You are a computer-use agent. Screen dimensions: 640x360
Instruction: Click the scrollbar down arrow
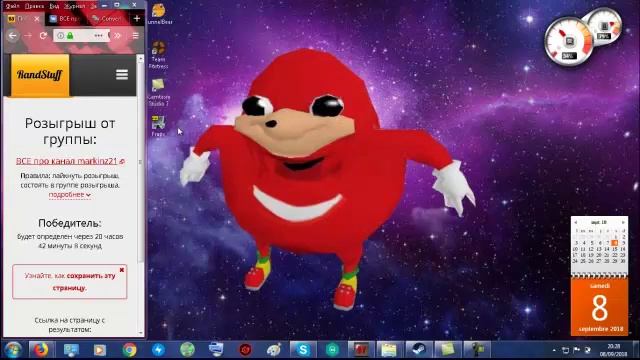tap(140, 333)
